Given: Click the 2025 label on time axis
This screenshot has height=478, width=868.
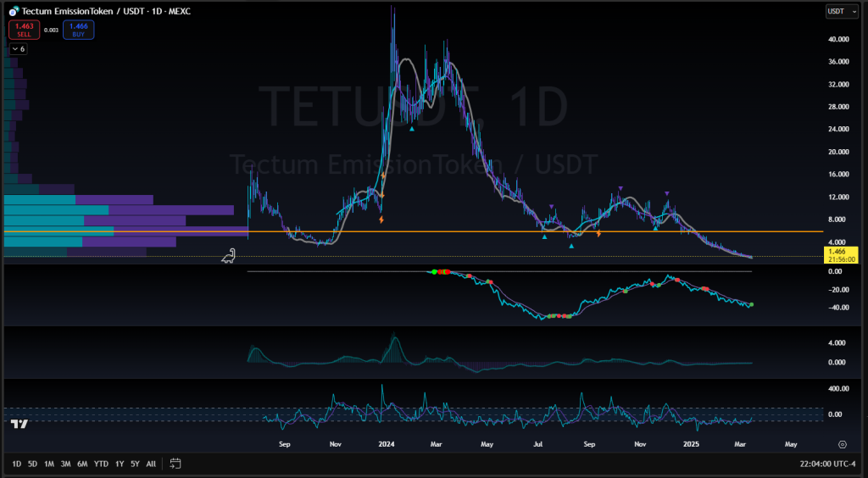Looking at the screenshot, I should click(692, 444).
